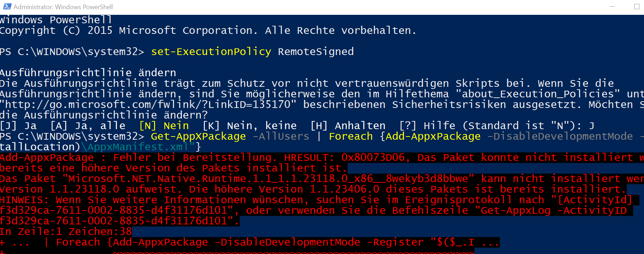644x254 pixels.
Task: Click the '[J] Ja' prompt option
Action: pos(18,126)
